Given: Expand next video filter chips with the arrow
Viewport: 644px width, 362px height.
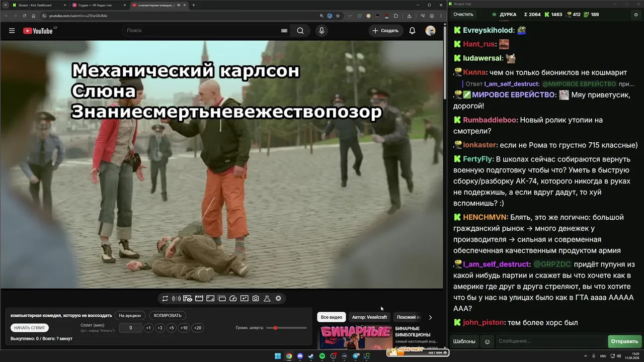Looking at the screenshot, I should point(430,317).
